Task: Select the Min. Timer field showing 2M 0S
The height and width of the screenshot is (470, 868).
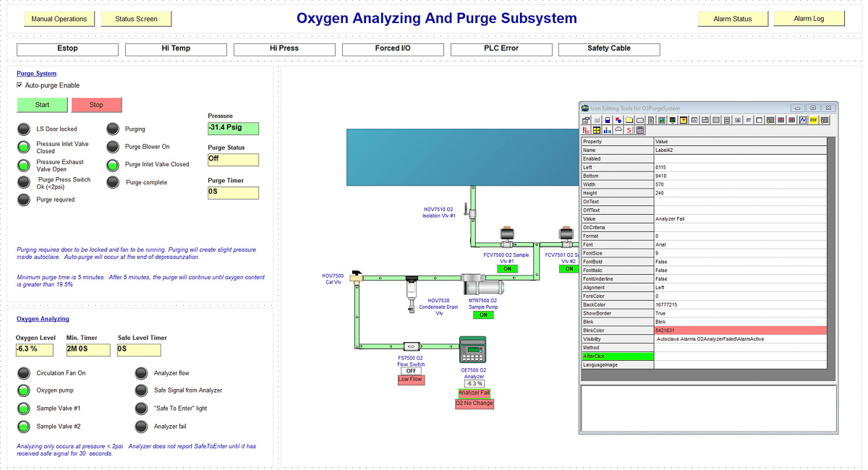Action: 88,350
